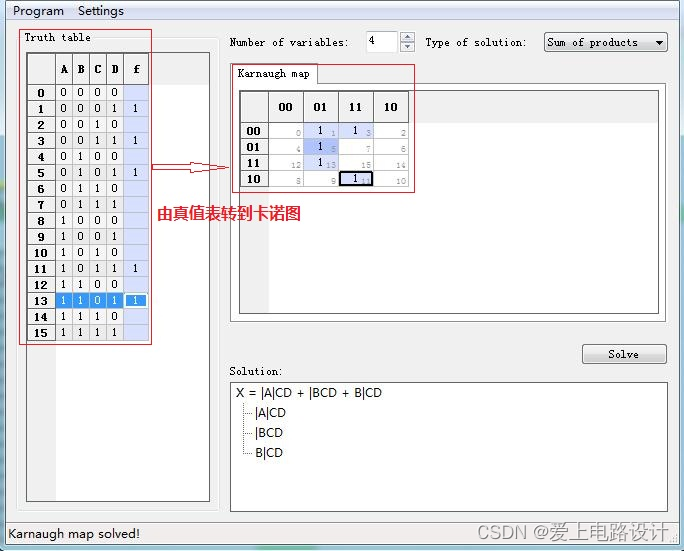Viewport: 684px width, 551px height.
Task: Switch to the Karnaugh map tab
Action: pyautogui.click(x=273, y=74)
